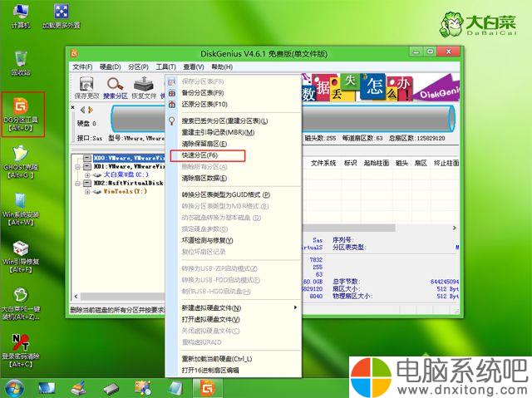This screenshot has height=398, width=532.
Task: Click the 起始柱面 column header
Action: click(x=377, y=163)
